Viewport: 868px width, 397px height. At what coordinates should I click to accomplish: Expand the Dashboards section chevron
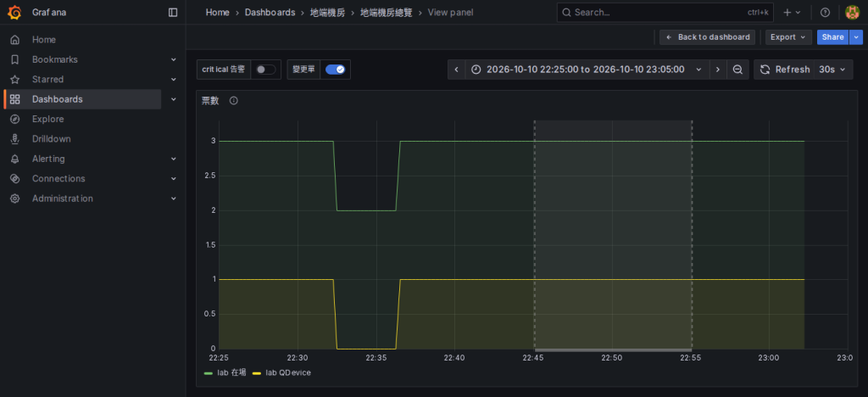173,99
